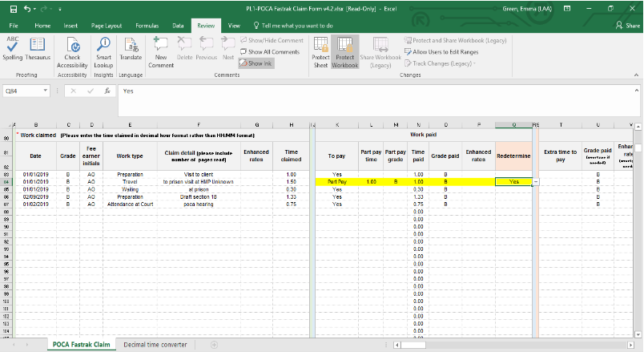This screenshot has width=644, height=352.
Task: Open the Check Accessibility dropdown arrow
Action: click(x=72, y=66)
